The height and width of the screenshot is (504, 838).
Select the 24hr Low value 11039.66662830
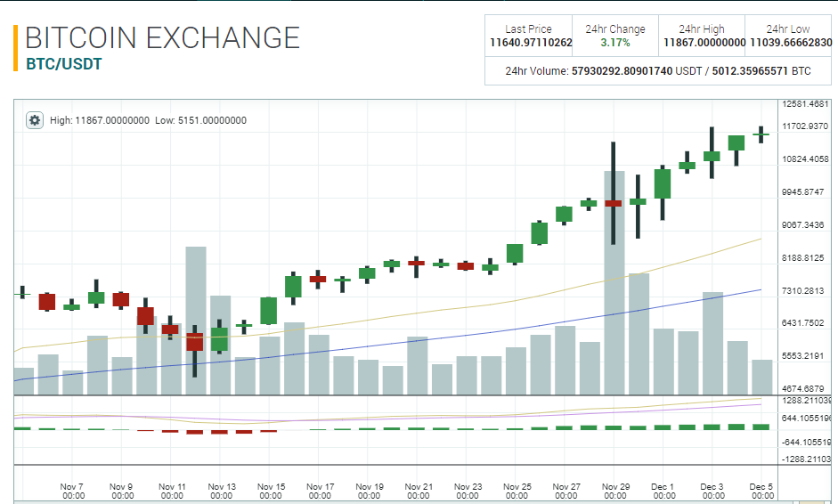tap(791, 43)
